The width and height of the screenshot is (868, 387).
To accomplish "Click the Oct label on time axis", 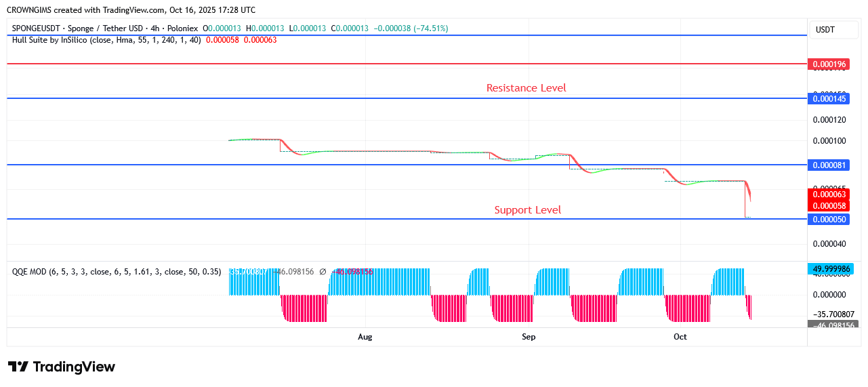I will [680, 337].
